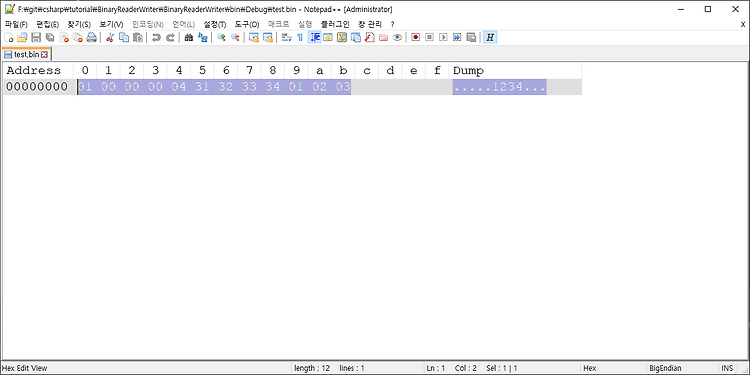Open Find with the binoculars icon
This screenshot has height=375, width=750.
pos(189,37)
